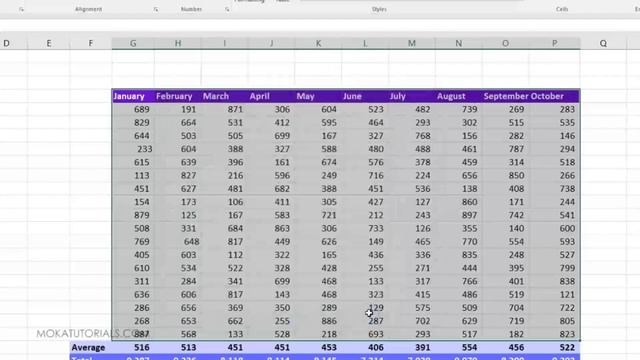Click the May header cell
Image resolution: width=640 pixels, height=360 pixels.
318,96
